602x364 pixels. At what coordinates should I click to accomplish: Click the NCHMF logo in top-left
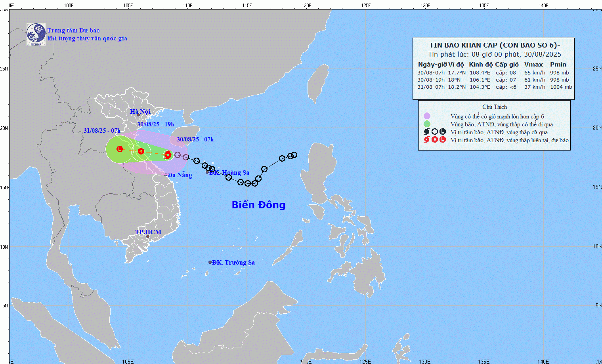coord(36,34)
